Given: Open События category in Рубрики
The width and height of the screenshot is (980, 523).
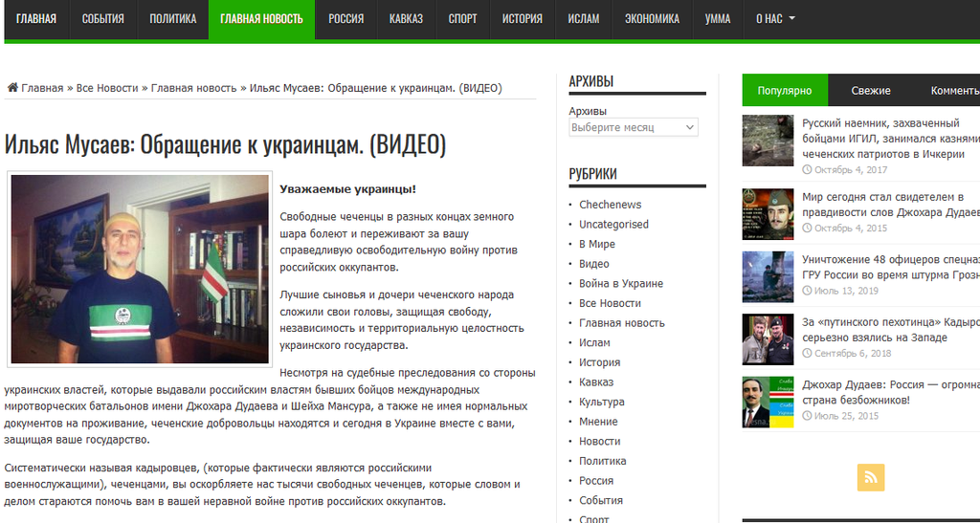Looking at the screenshot, I should point(601,501).
